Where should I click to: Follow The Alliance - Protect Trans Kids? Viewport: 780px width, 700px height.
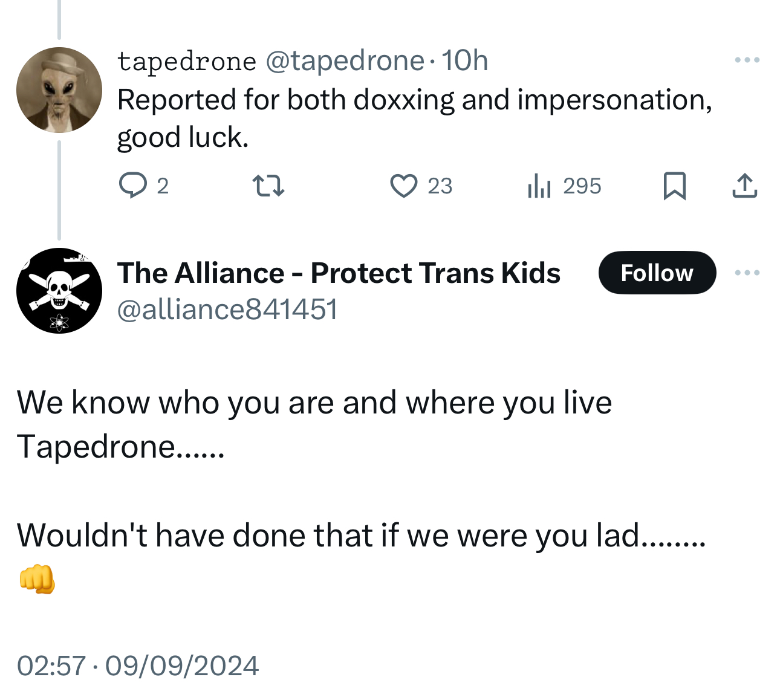(x=657, y=273)
